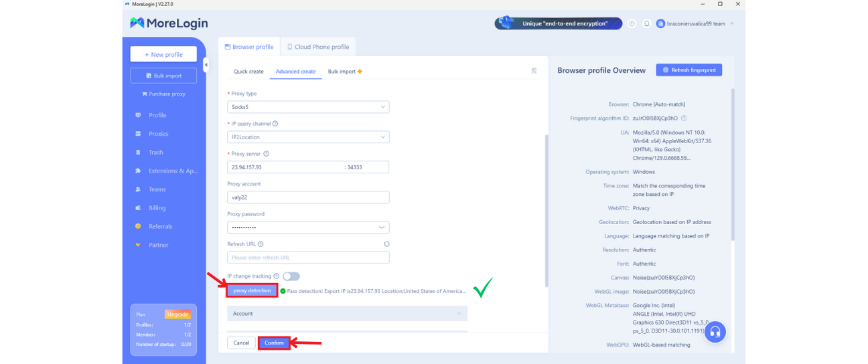Open Profile in the sidebar
The width and height of the screenshot is (868, 364).
click(x=157, y=115)
